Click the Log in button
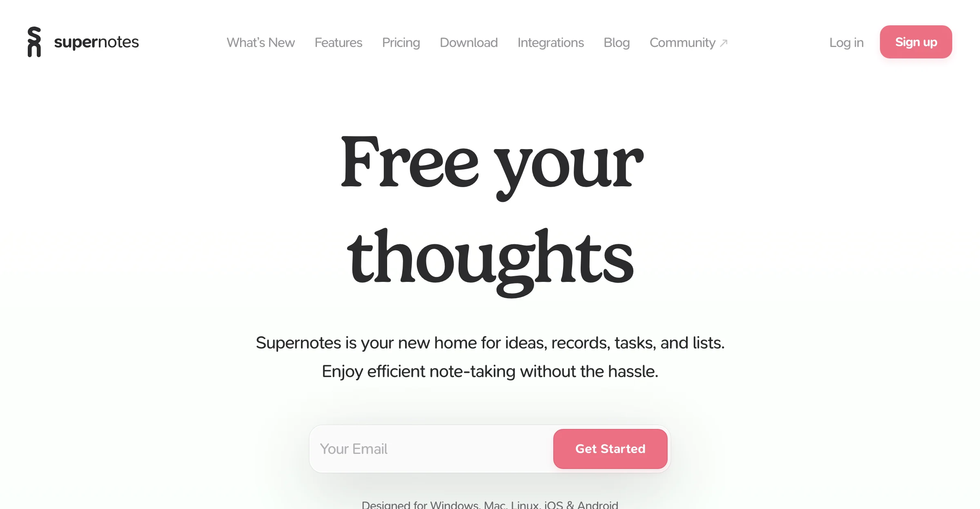 (x=847, y=42)
